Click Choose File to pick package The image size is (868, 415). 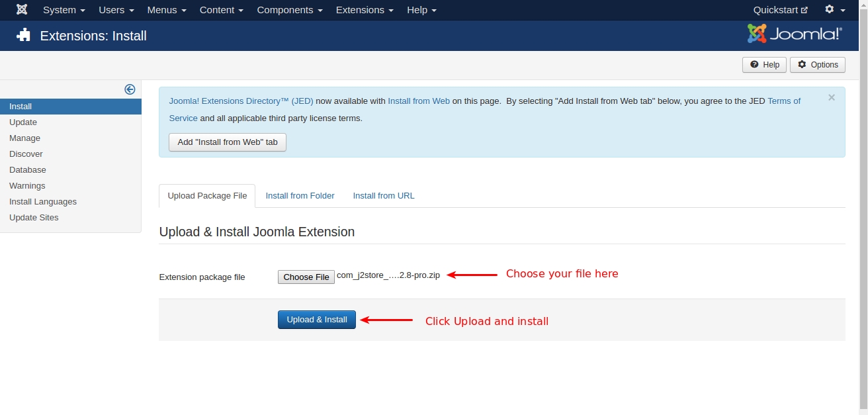click(x=306, y=277)
